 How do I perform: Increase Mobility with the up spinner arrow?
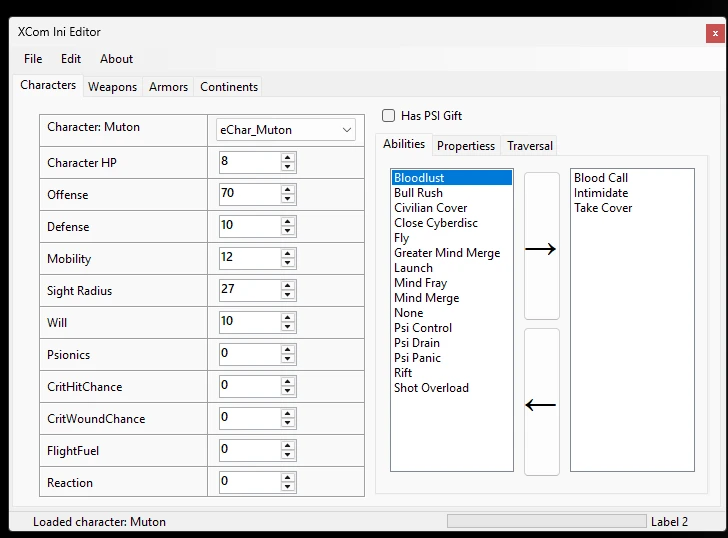pos(288,253)
